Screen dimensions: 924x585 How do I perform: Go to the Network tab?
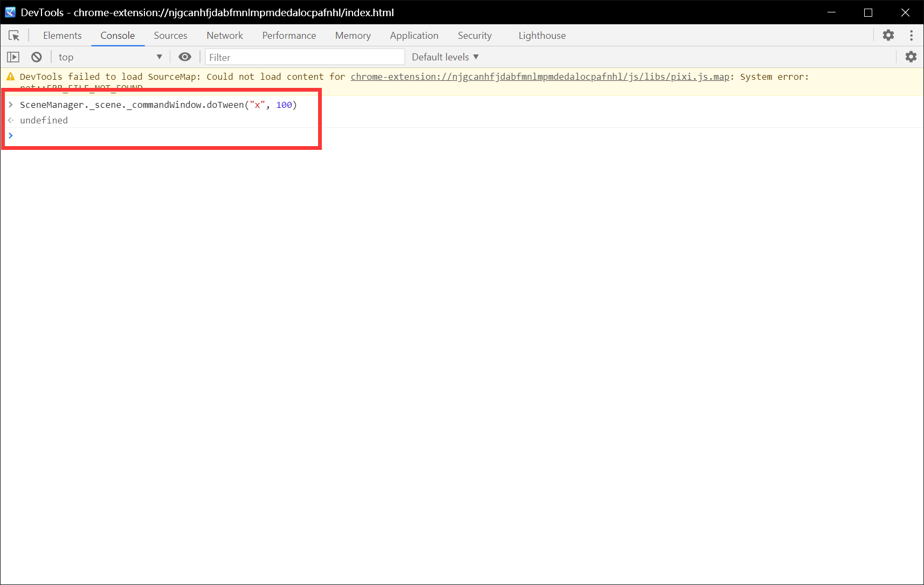coord(225,36)
